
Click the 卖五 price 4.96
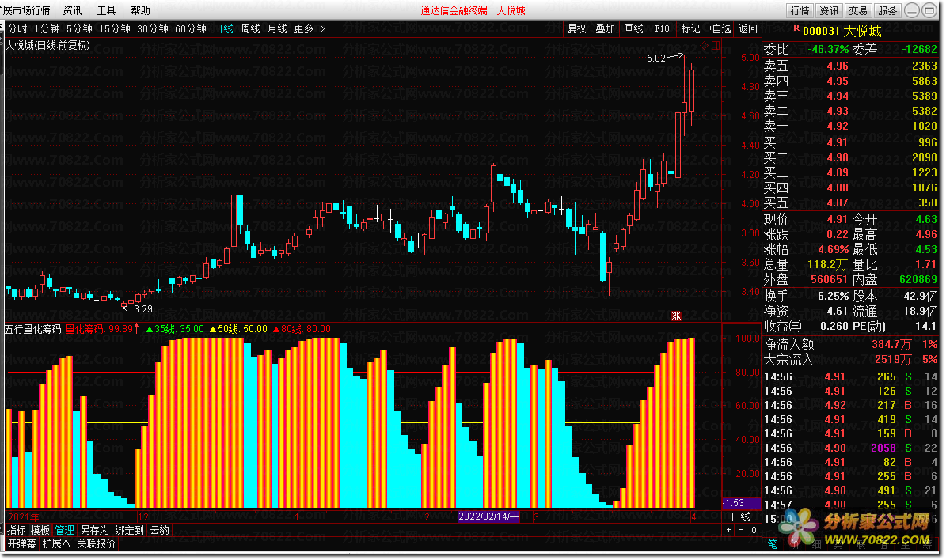click(x=838, y=66)
